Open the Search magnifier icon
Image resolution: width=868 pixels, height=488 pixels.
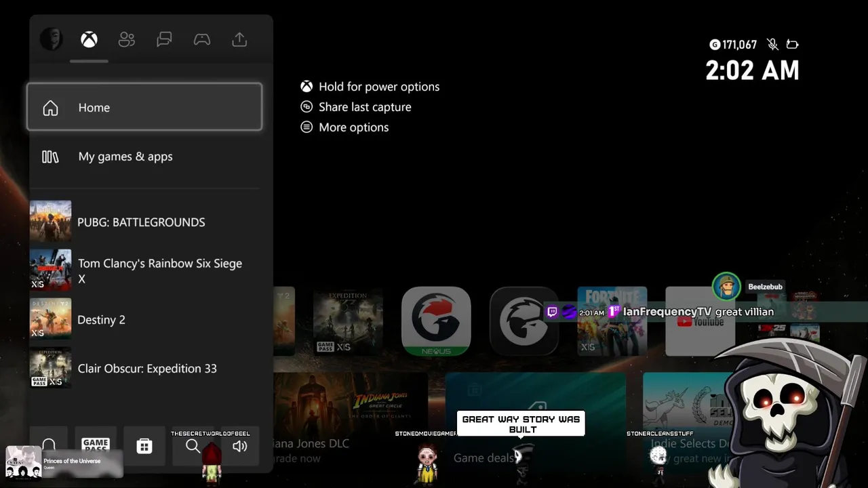coord(193,446)
